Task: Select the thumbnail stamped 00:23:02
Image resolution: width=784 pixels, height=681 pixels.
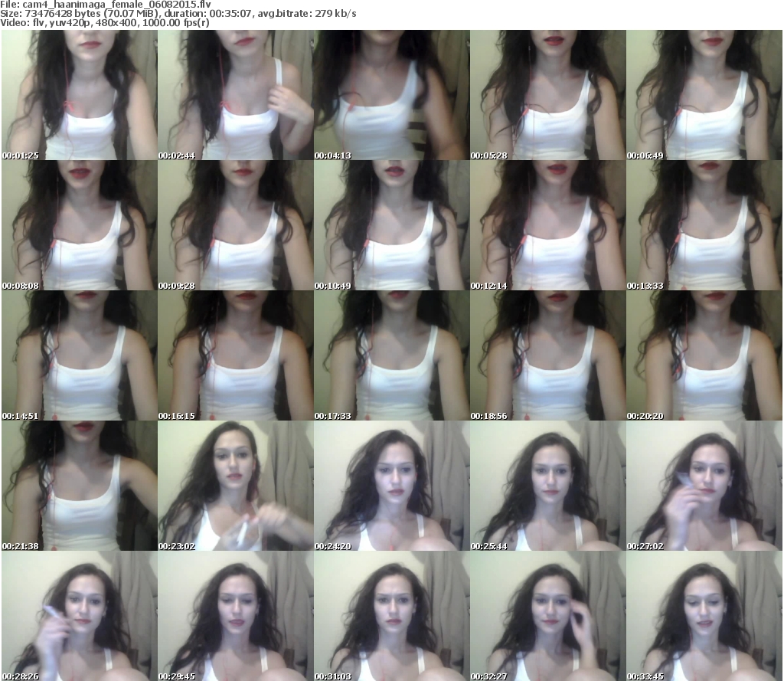Action: click(x=236, y=486)
